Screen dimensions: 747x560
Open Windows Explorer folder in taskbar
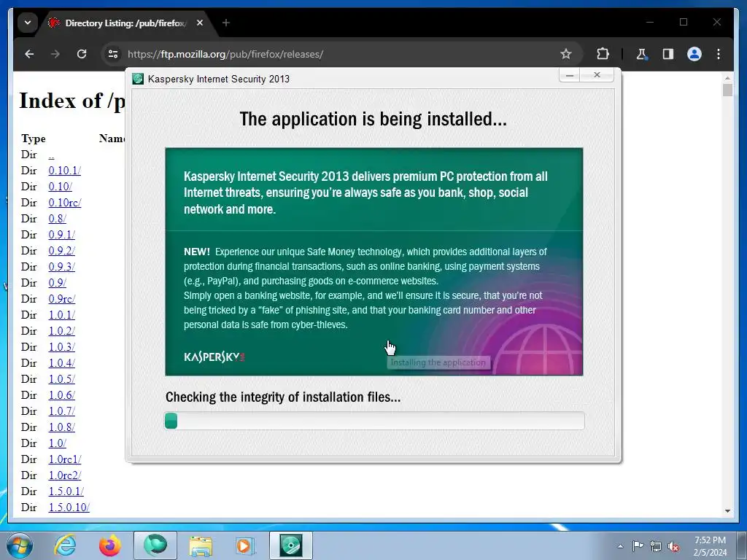click(201, 545)
